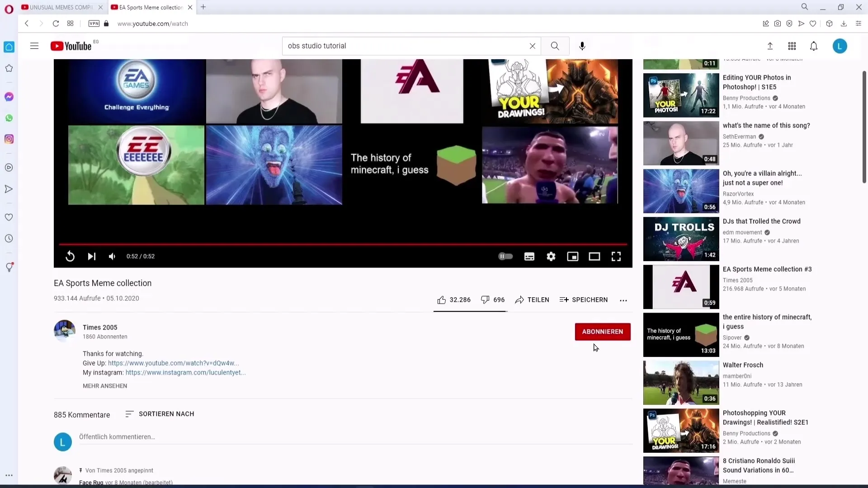Viewport: 868px width, 488px height.
Task: Enter fullscreen mode
Action: (x=616, y=256)
